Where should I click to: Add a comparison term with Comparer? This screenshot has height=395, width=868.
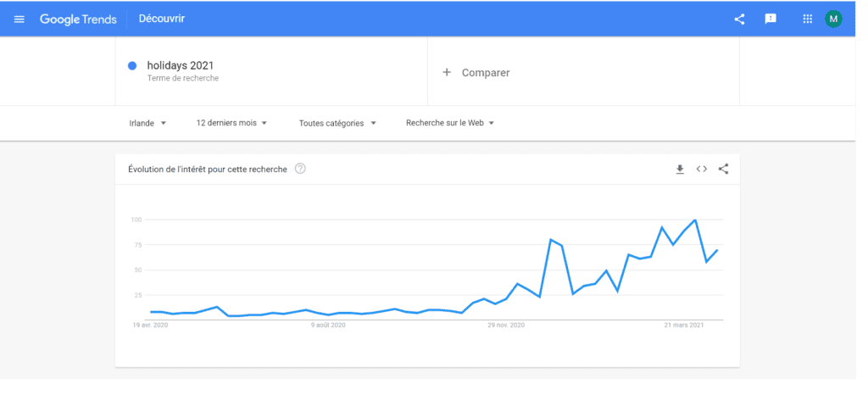point(476,72)
